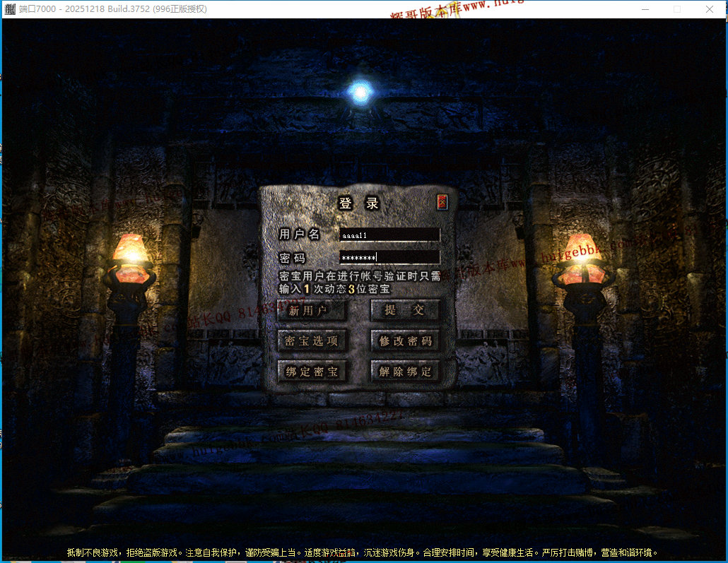
Task: Hit the 解除绑定 button
Action: click(x=405, y=372)
